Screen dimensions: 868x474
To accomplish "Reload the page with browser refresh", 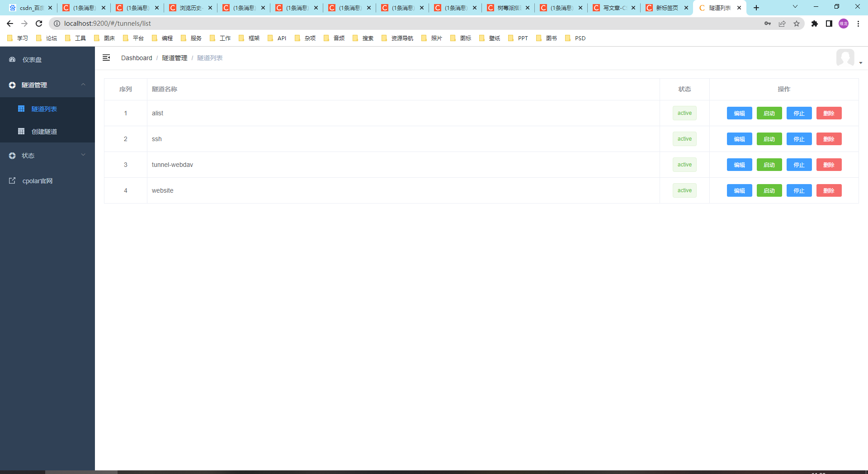I will click(39, 24).
